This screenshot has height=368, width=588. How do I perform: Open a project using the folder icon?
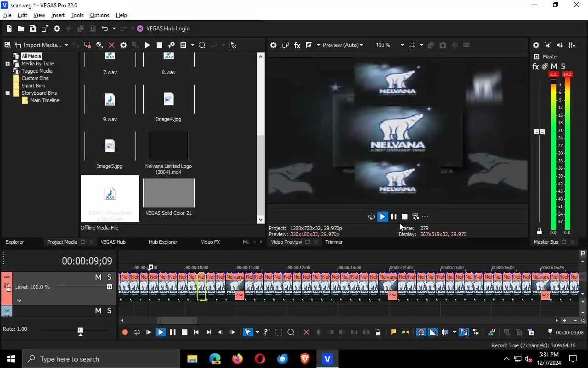coord(21,29)
